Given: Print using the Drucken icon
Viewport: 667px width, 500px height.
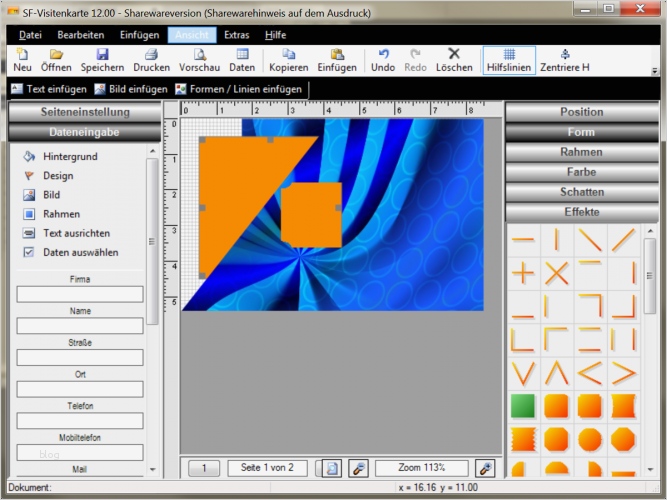Looking at the screenshot, I should point(151,60).
